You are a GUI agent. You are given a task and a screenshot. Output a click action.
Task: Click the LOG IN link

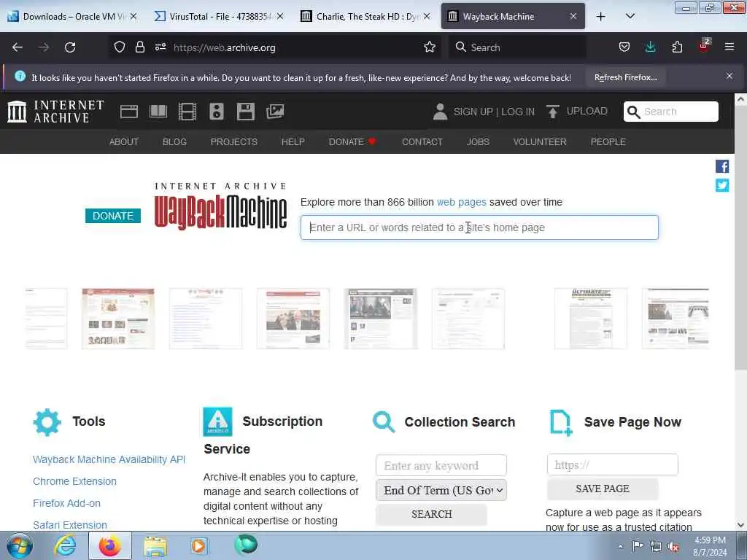point(518,112)
